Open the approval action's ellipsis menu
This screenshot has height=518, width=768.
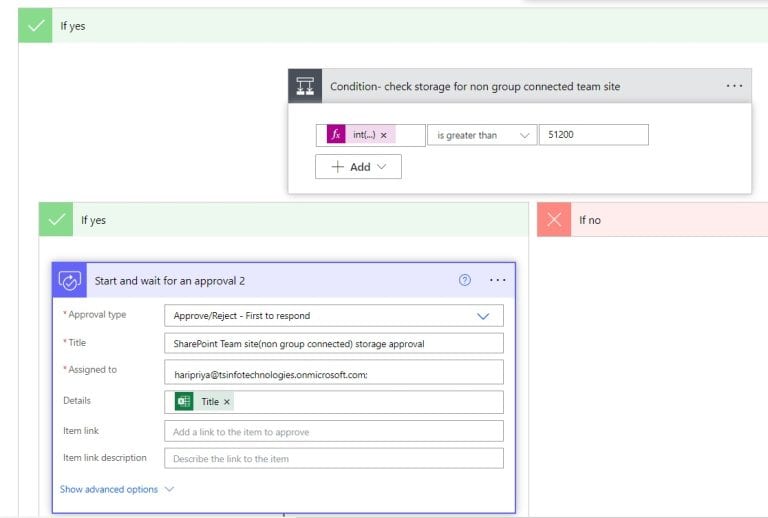pos(498,280)
